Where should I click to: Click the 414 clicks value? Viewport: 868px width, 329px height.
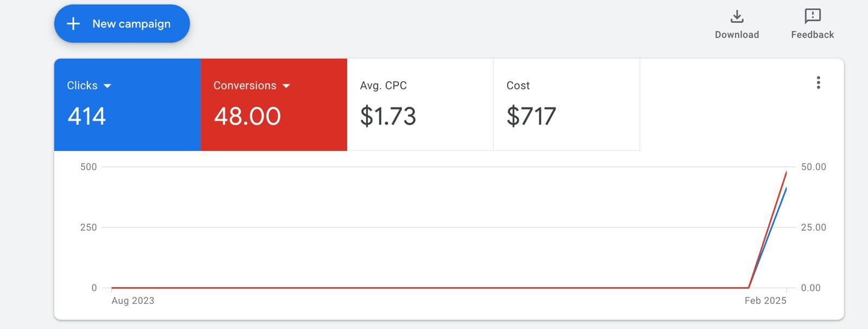(87, 116)
